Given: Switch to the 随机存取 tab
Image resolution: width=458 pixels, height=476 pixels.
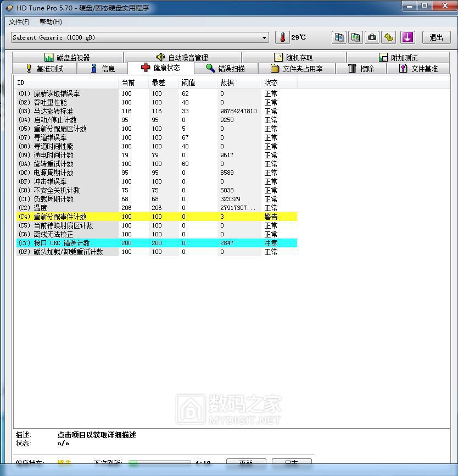Looking at the screenshot, I should [294, 57].
